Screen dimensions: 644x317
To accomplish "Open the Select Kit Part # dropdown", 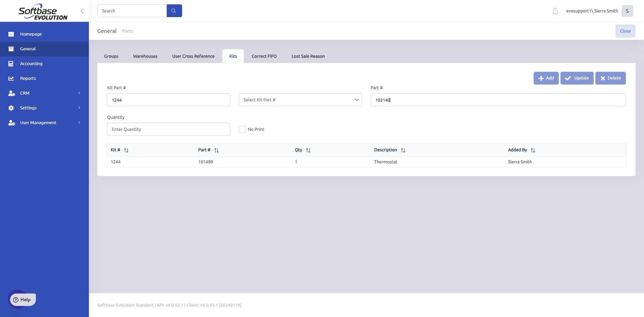I will (x=300, y=100).
